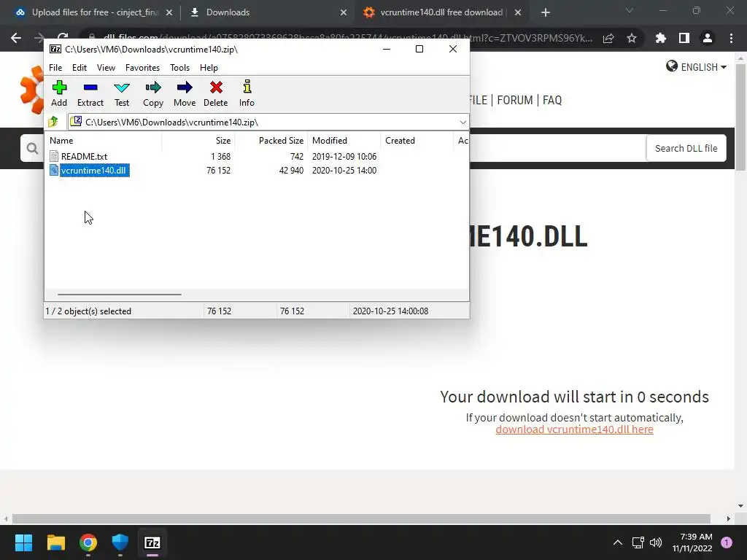
Task: Show hidden system tray icons
Action: (617, 542)
